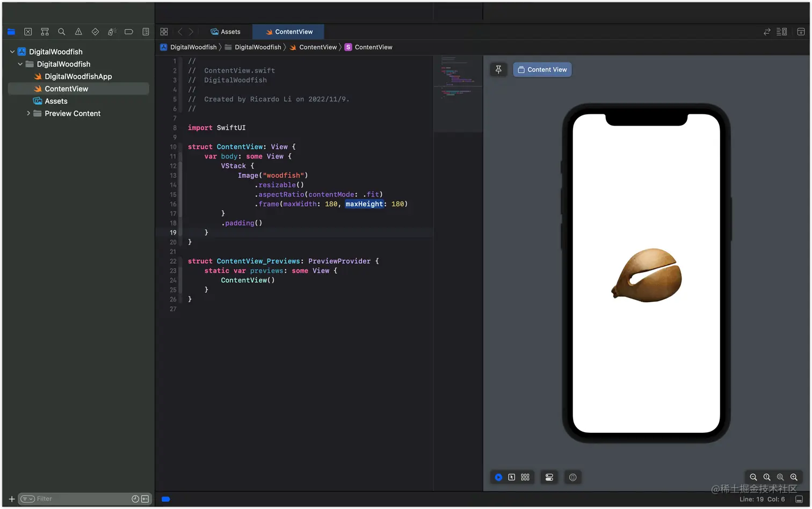Go forward in editor history
The image size is (812, 509).
191,32
